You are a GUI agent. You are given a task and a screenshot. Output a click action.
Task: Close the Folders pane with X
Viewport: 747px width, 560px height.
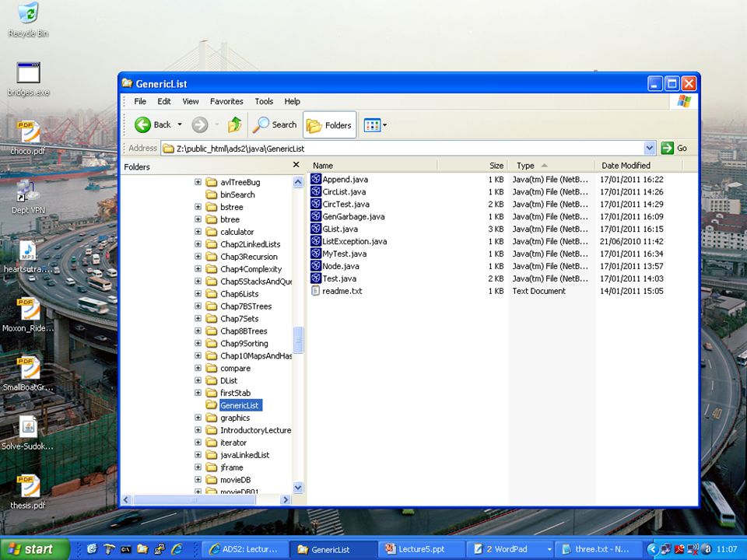click(296, 165)
